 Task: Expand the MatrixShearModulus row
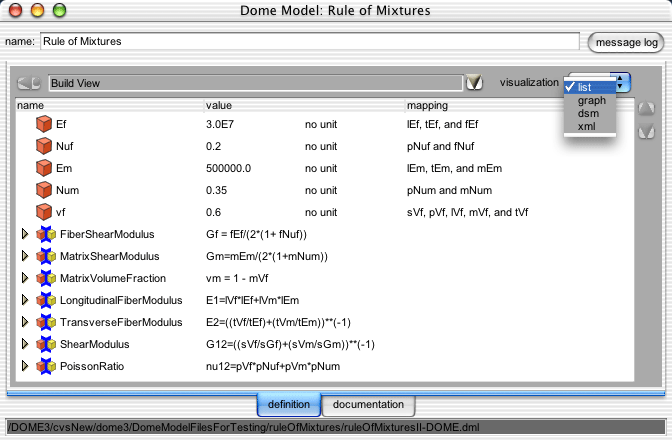point(25,256)
